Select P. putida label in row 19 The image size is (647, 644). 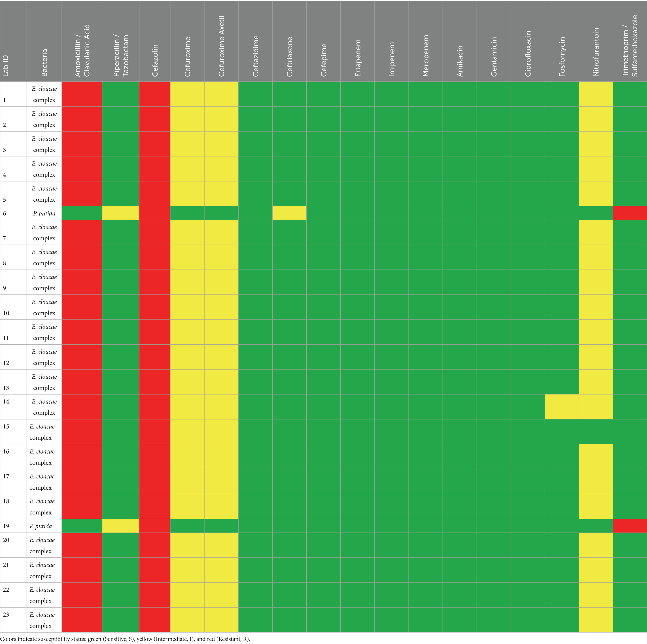(41, 526)
